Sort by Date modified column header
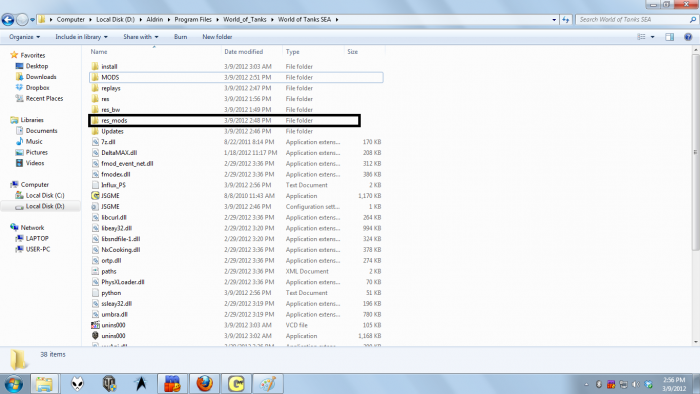700x394 pixels. coord(244,52)
